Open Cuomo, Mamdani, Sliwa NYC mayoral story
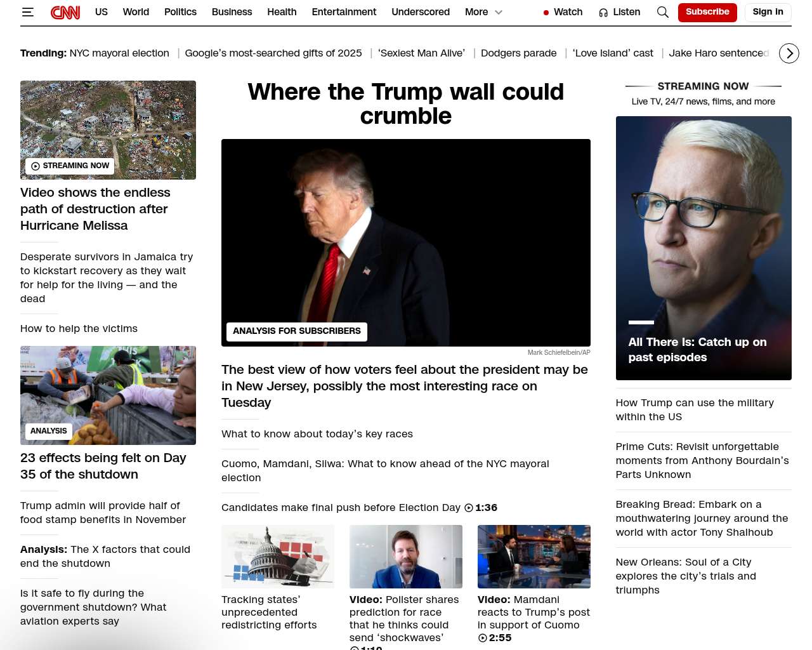The width and height of the screenshot is (812, 650). 385,471
